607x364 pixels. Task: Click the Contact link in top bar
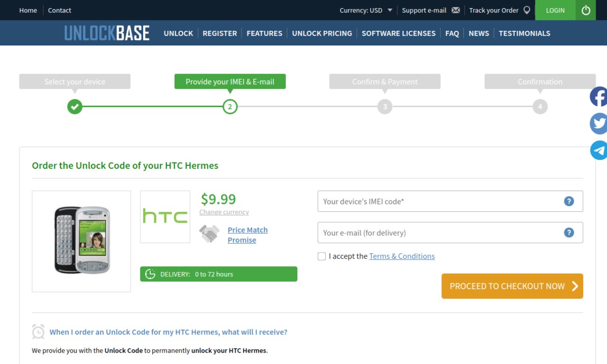tap(59, 10)
